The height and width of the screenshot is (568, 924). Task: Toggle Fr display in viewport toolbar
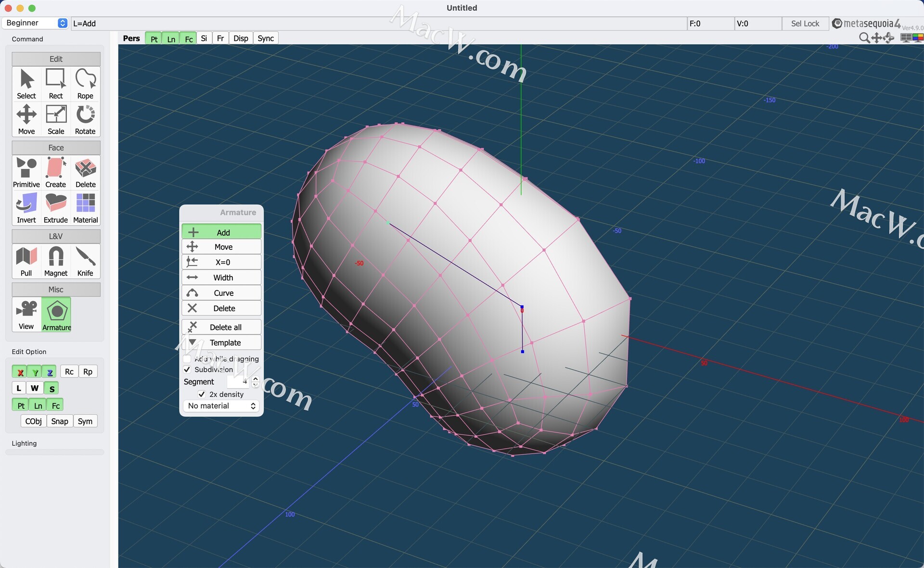pyautogui.click(x=220, y=38)
